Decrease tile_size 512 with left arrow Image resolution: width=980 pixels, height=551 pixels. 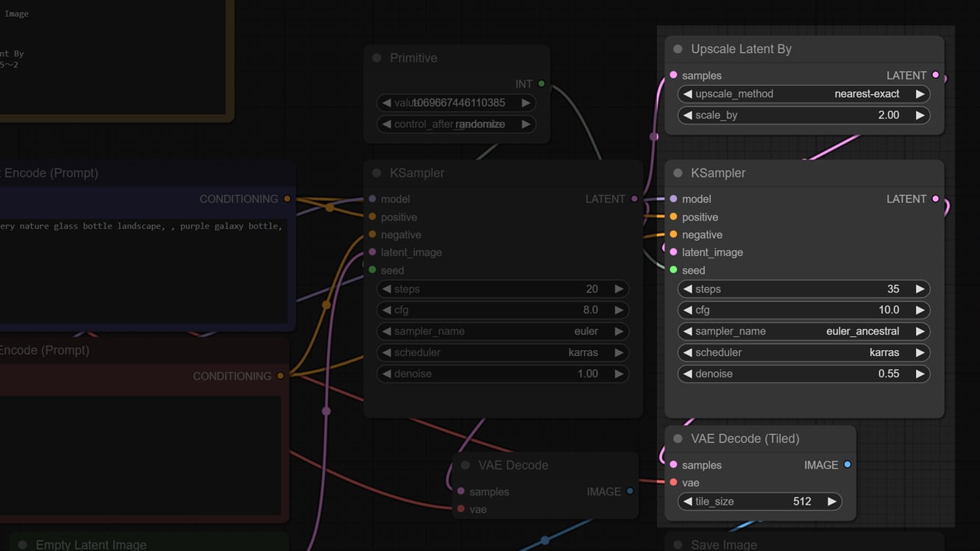tap(688, 502)
